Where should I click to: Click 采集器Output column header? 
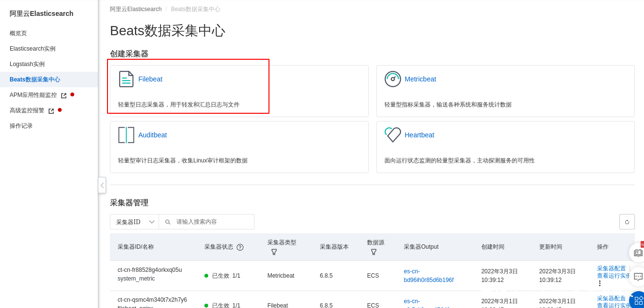(x=421, y=247)
